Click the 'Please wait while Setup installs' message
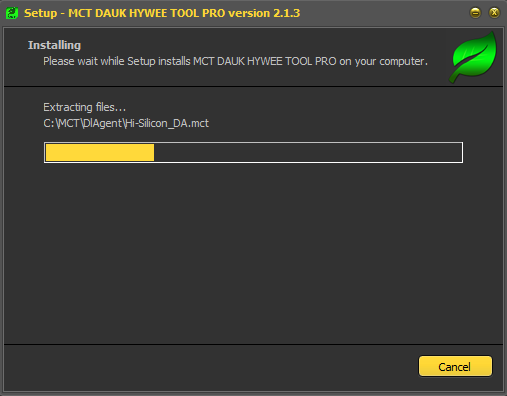Image resolution: width=507 pixels, height=396 pixels. pos(235,61)
